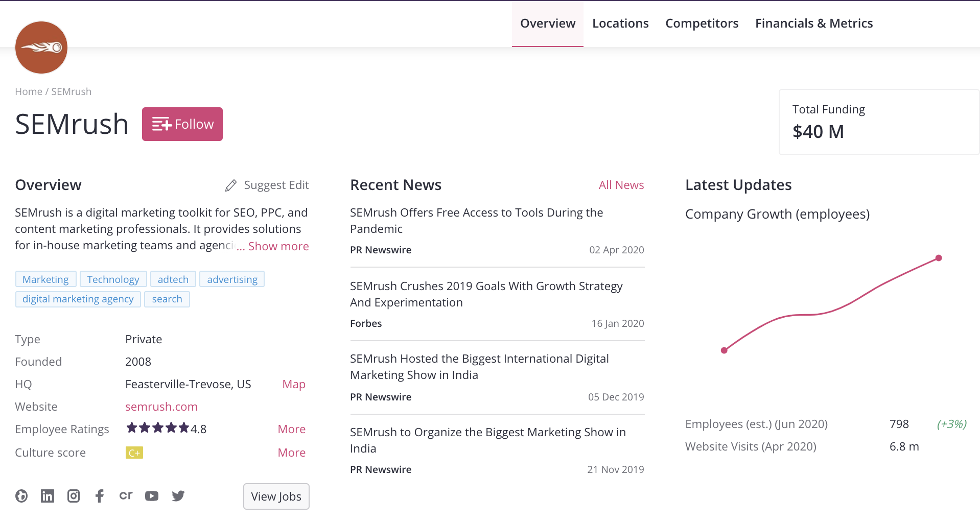The image size is (980, 522).
Task: Click the C+ culture score badge
Action: (134, 453)
